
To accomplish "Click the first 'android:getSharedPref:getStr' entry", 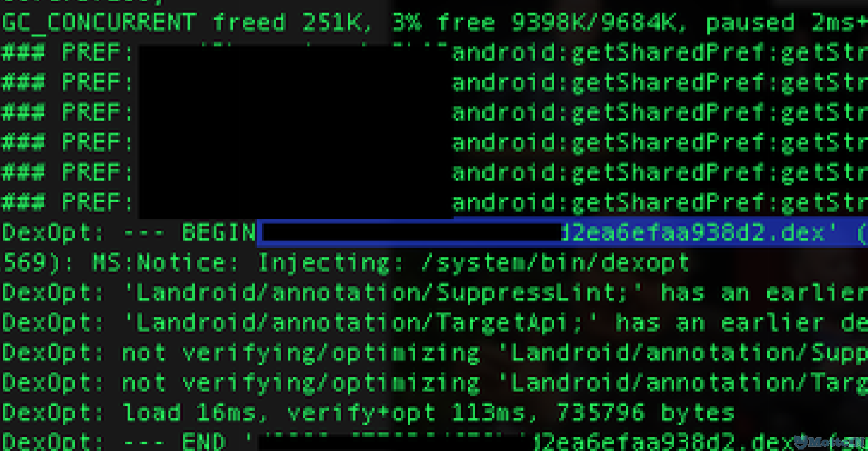I will point(660,53).
